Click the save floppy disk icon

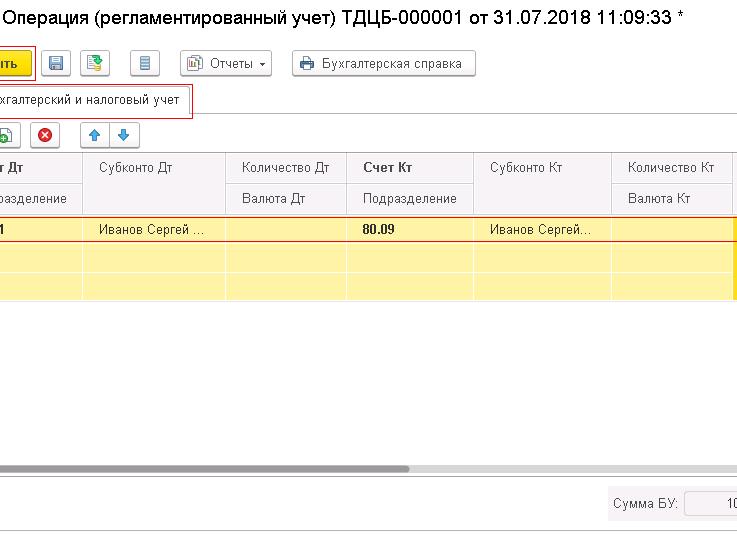(x=56, y=63)
